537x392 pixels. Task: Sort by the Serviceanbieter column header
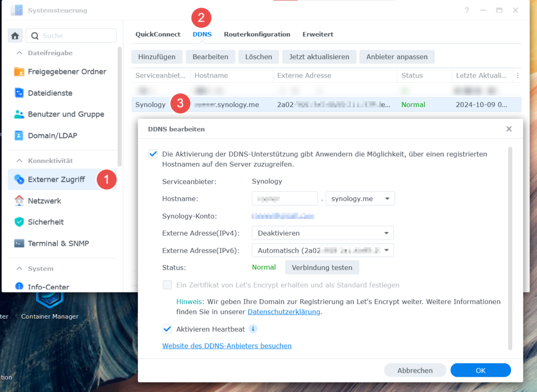click(160, 75)
